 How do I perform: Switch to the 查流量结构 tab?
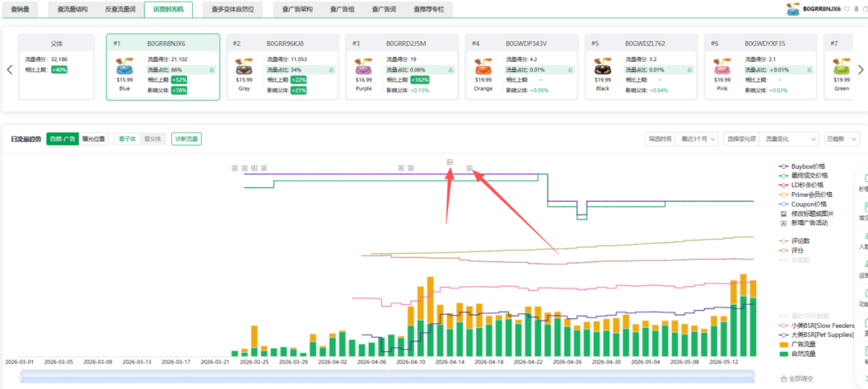point(72,9)
